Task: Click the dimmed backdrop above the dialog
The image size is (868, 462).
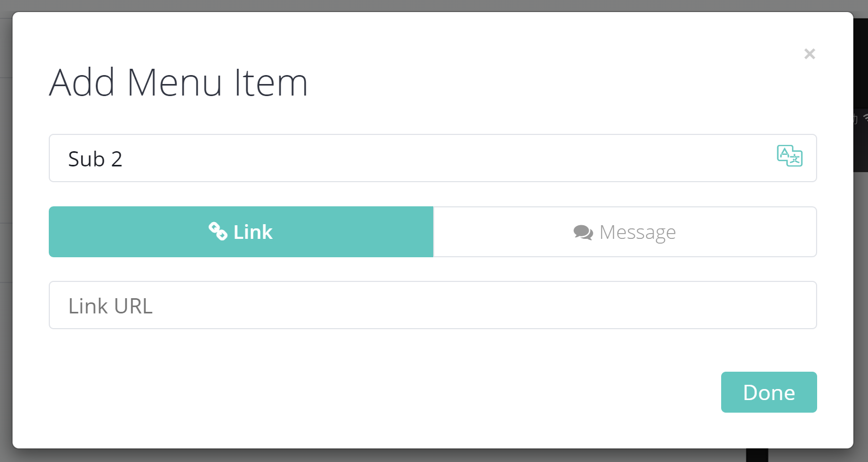Action: click(420, 5)
